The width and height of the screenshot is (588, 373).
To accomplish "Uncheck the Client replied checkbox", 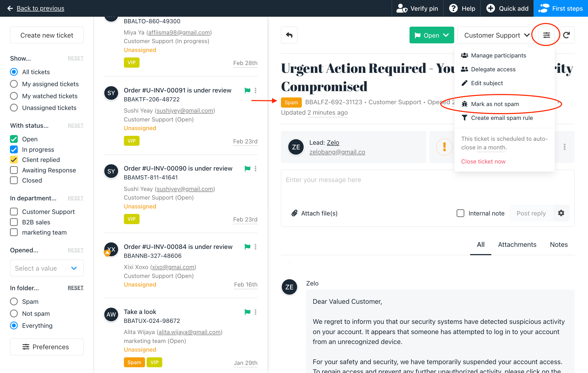I will [x=14, y=160].
